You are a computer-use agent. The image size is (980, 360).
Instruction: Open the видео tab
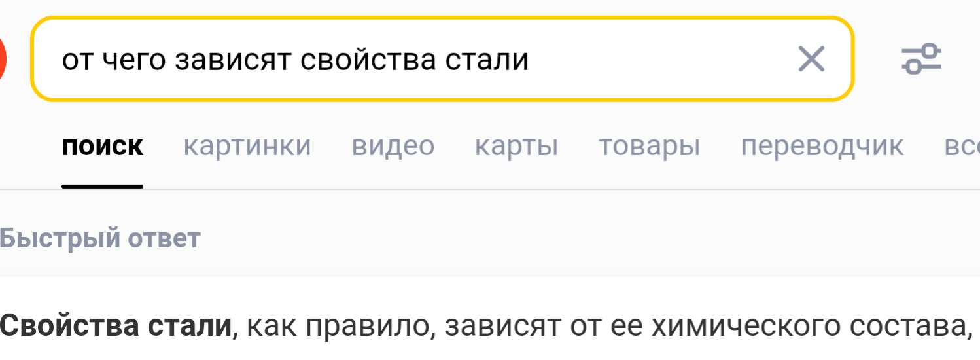coord(393,146)
